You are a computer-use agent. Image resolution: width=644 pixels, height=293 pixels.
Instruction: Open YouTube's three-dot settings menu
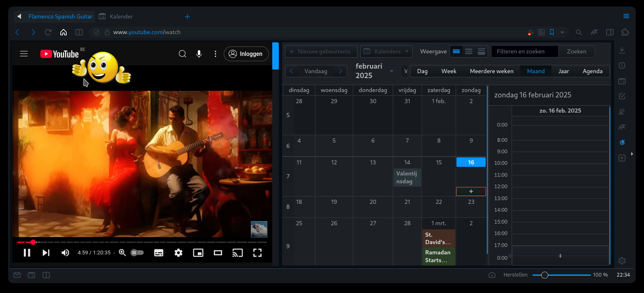[215, 54]
